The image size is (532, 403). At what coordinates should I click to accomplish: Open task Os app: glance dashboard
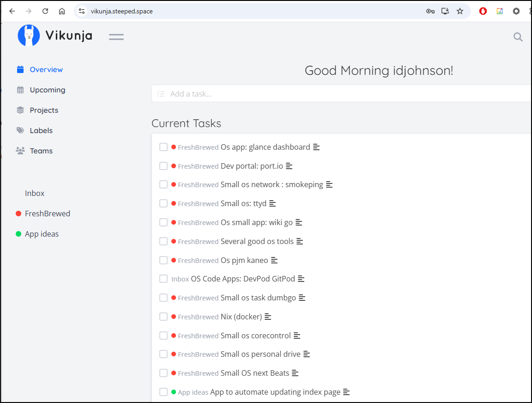(266, 147)
